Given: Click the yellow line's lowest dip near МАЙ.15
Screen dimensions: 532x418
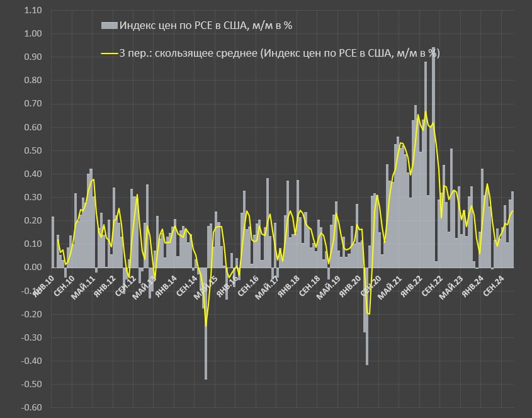Looking at the screenshot, I should (x=206, y=326).
